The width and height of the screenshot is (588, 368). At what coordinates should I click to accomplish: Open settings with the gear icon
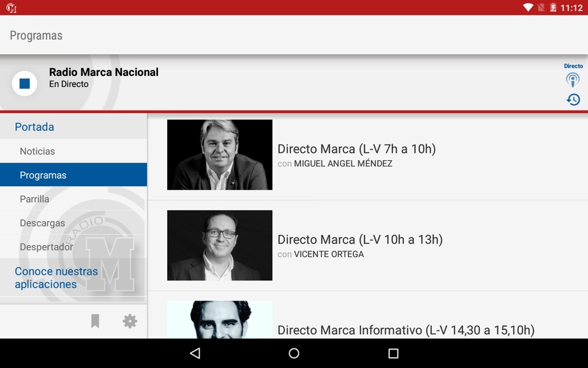point(130,321)
